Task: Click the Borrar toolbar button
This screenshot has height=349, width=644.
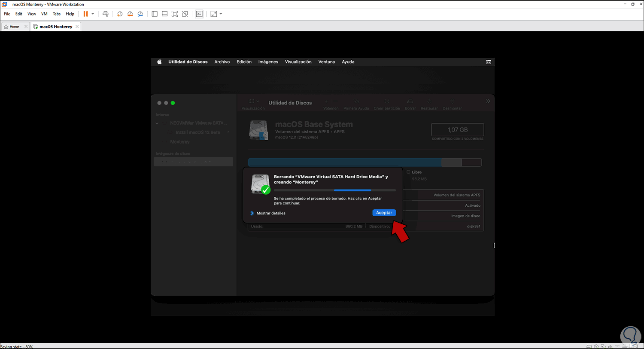Action: point(410,104)
